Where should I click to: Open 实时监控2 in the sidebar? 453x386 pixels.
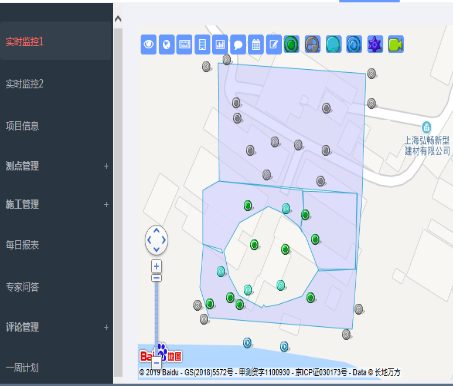[25, 84]
